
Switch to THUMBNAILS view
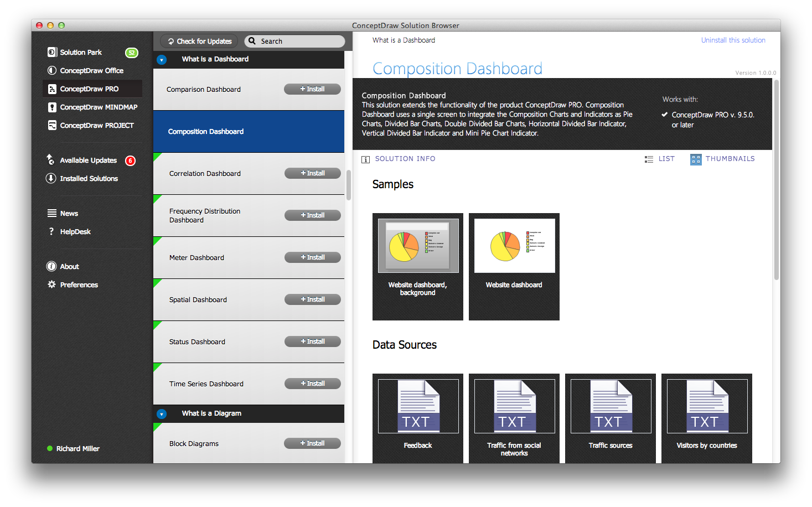[730, 159]
